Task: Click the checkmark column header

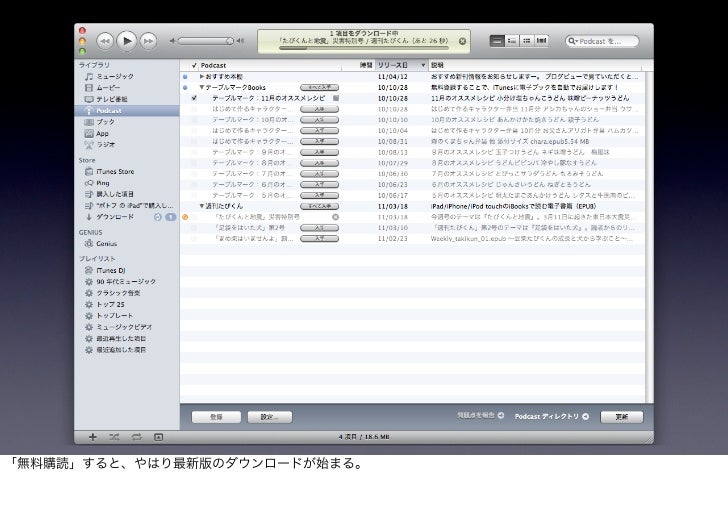Action: 194,65
